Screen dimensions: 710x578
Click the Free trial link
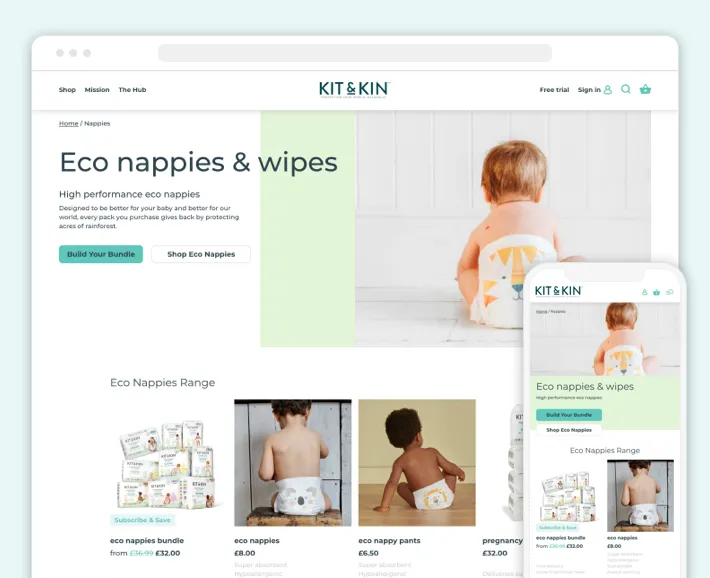[554, 90]
